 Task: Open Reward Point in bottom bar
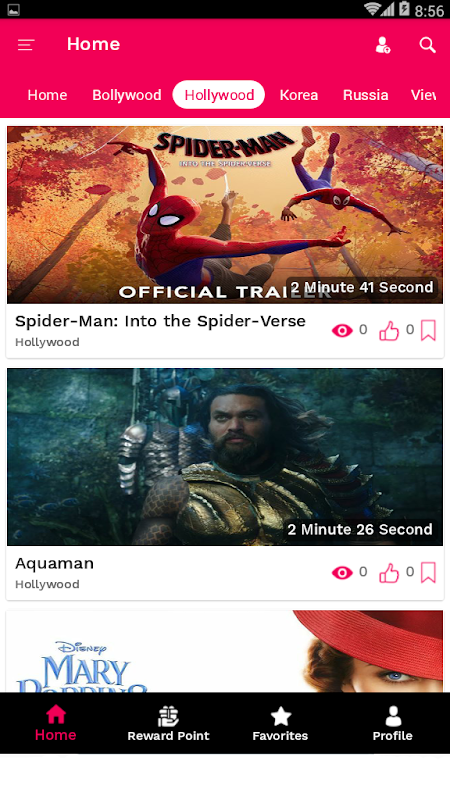point(168,724)
